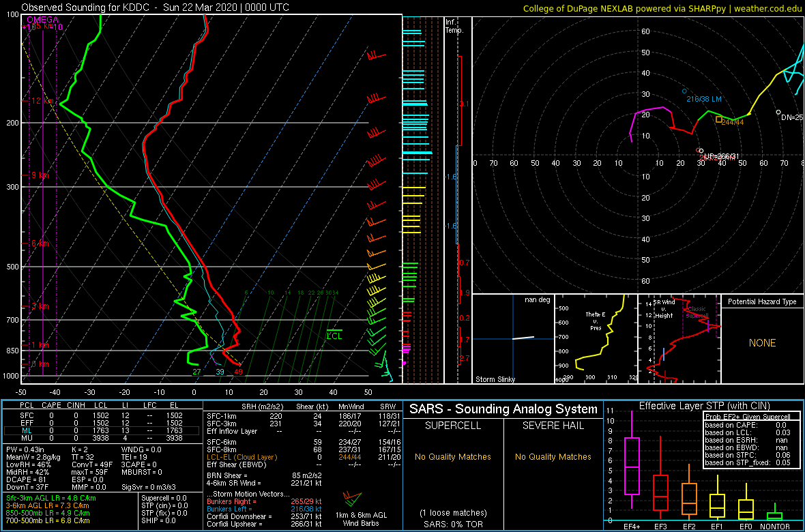Screen dimensions: 805x532
Task: Click the DCAPE = 81 value
Action: point(25,479)
